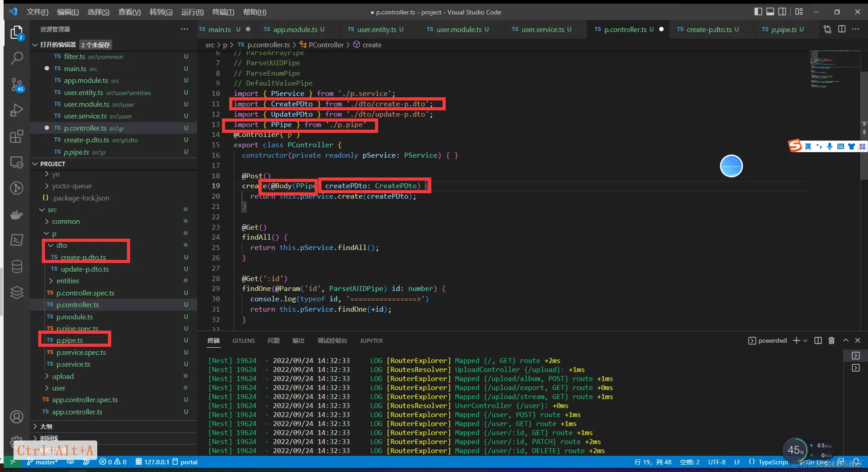Click the remote window indicator in status bar
This screenshot has width=868, height=472.
pos(12,462)
